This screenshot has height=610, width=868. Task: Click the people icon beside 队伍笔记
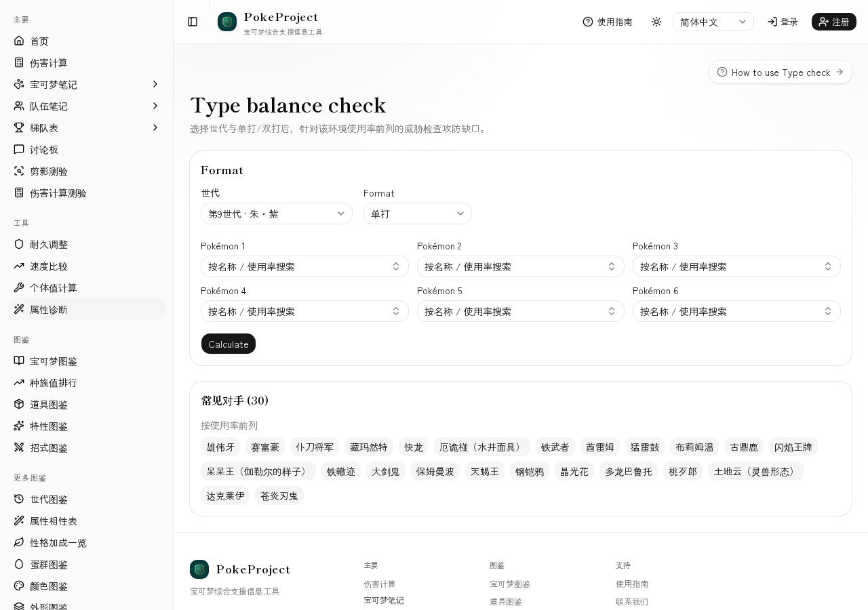point(19,106)
